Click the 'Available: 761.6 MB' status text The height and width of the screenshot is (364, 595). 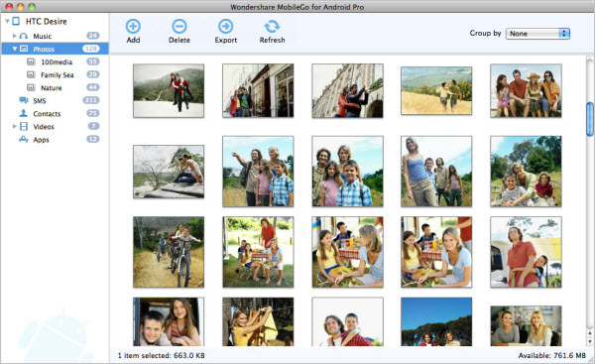(x=552, y=355)
